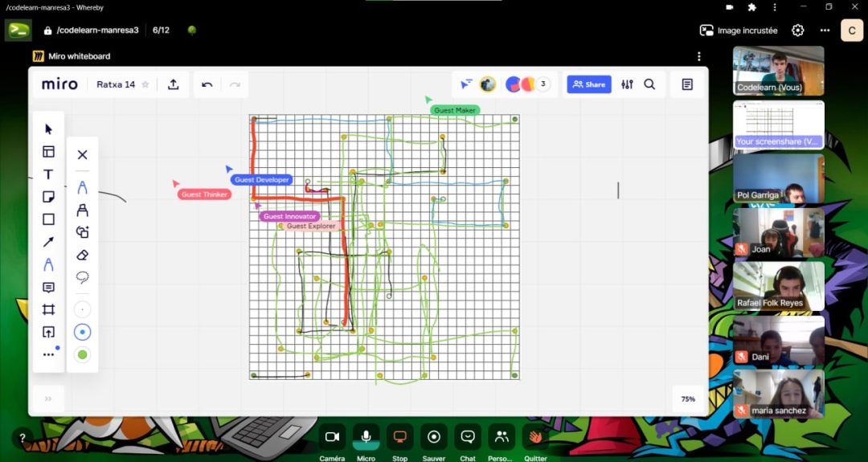This screenshot has height=462, width=868.
Task: Close the pen options panel
Action: 83,154
